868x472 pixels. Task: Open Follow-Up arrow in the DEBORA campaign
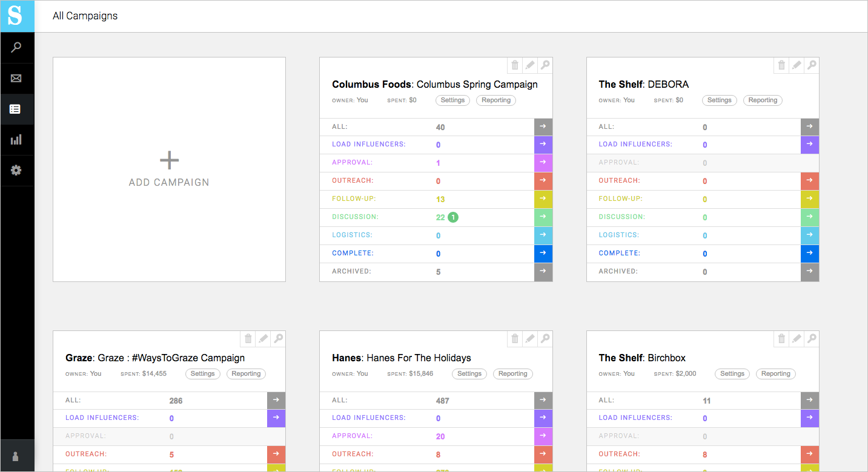(810, 199)
